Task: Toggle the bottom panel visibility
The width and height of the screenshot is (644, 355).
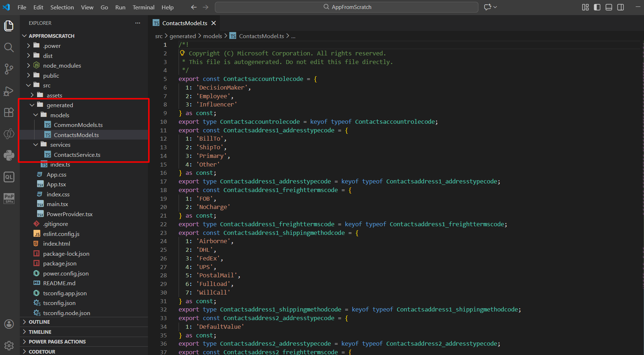Action: click(x=609, y=7)
